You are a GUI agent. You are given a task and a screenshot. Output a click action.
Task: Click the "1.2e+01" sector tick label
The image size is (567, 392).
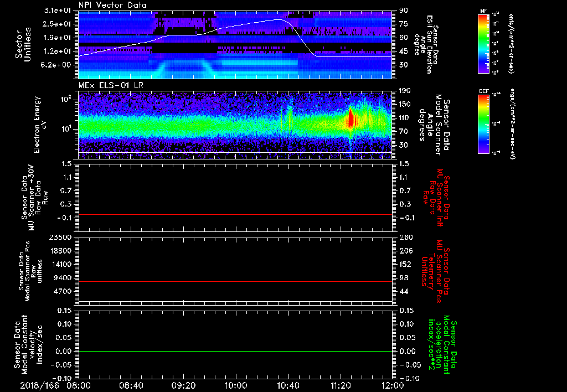(58, 51)
